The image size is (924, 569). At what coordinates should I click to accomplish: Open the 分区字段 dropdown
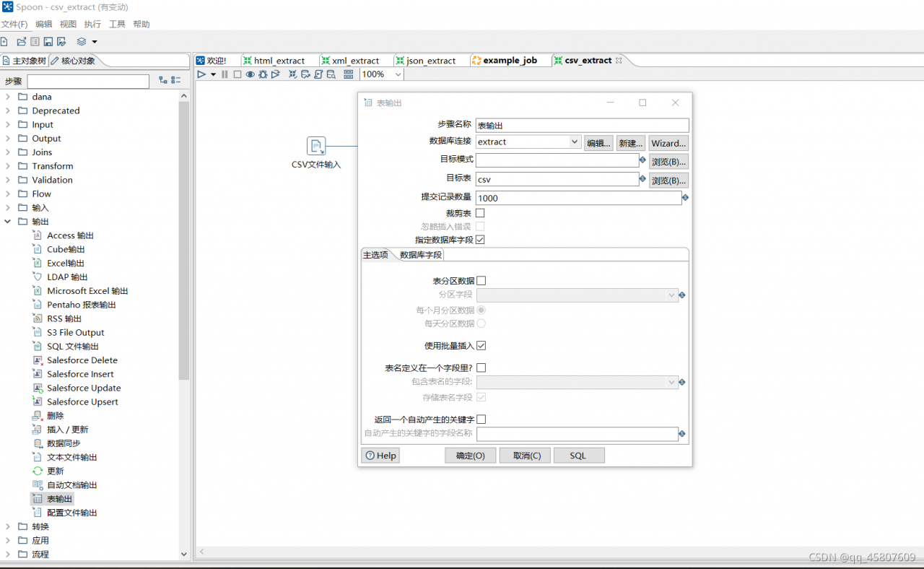pos(672,295)
